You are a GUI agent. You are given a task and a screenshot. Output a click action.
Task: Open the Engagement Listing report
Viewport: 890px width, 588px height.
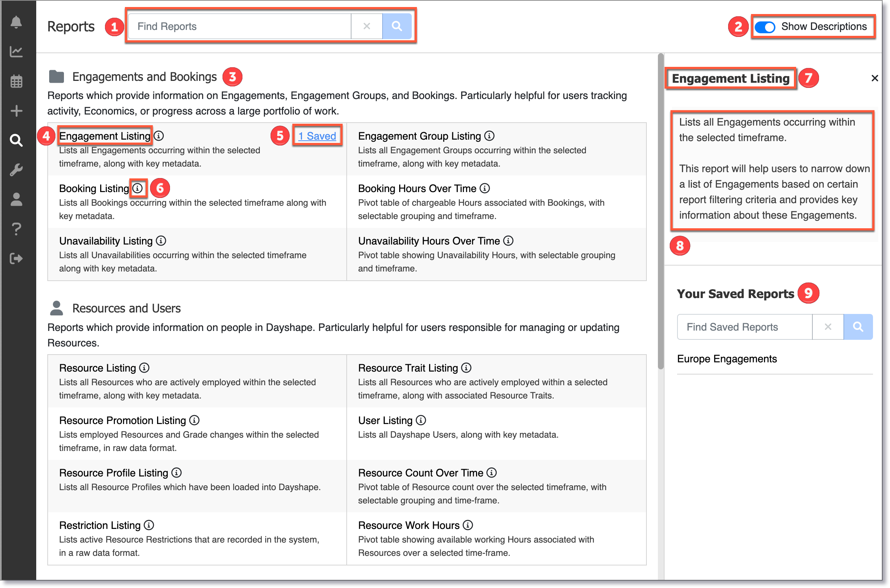coord(105,136)
